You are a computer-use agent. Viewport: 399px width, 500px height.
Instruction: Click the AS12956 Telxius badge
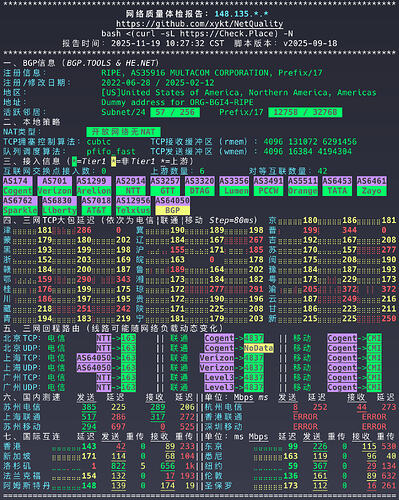tap(133, 206)
